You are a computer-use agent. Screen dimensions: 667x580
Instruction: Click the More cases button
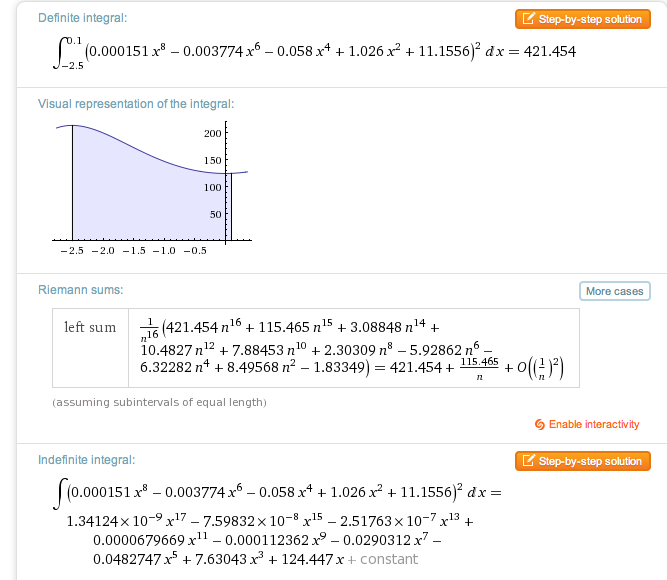[x=615, y=291]
